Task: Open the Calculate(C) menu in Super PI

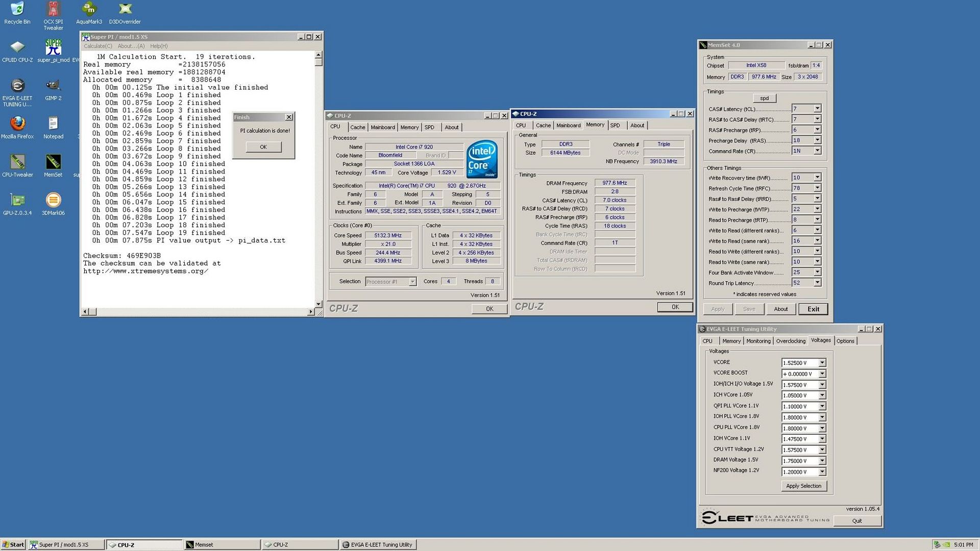Action: [x=97, y=46]
